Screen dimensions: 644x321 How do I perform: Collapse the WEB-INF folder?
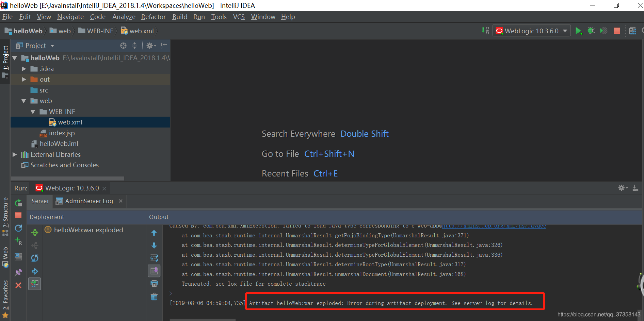pos(33,112)
